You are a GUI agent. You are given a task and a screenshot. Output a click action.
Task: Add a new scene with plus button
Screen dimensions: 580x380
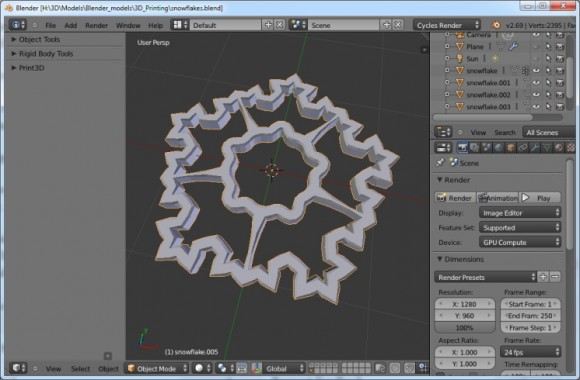pos(386,25)
